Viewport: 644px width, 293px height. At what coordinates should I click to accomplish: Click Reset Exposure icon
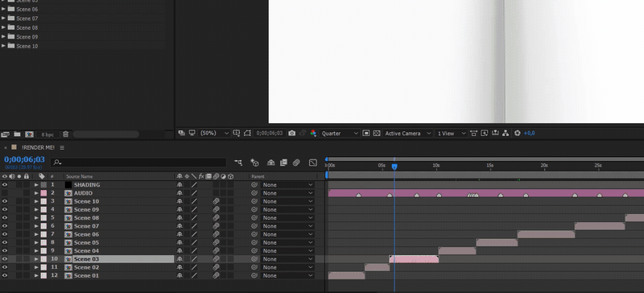tap(517, 133)
